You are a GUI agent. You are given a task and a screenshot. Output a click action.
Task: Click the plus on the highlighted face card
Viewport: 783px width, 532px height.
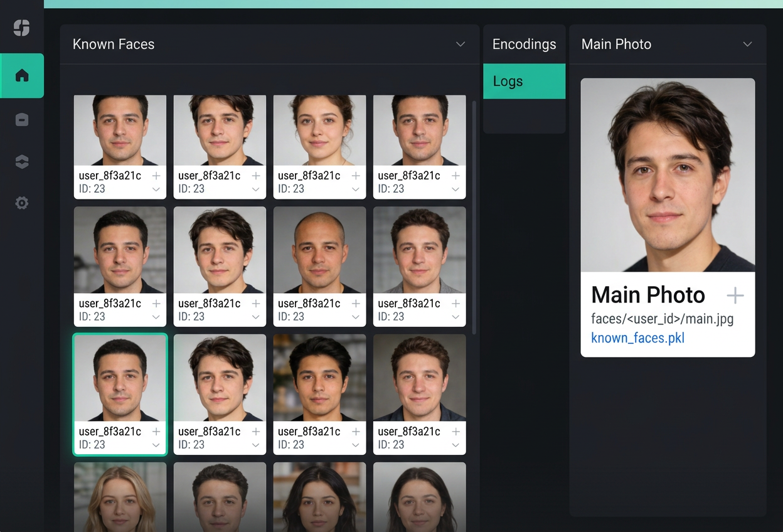point(156,431)
